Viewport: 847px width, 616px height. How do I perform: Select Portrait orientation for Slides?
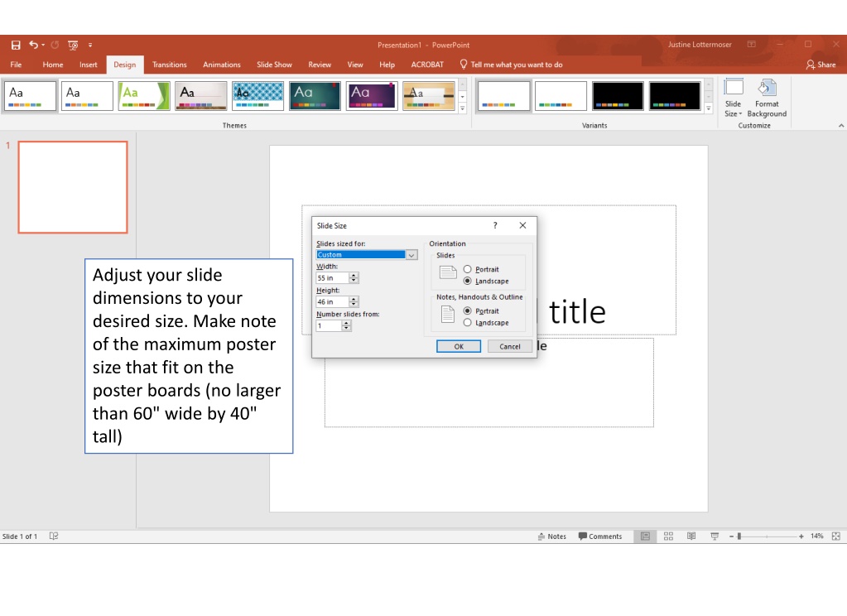click(467, 269)
